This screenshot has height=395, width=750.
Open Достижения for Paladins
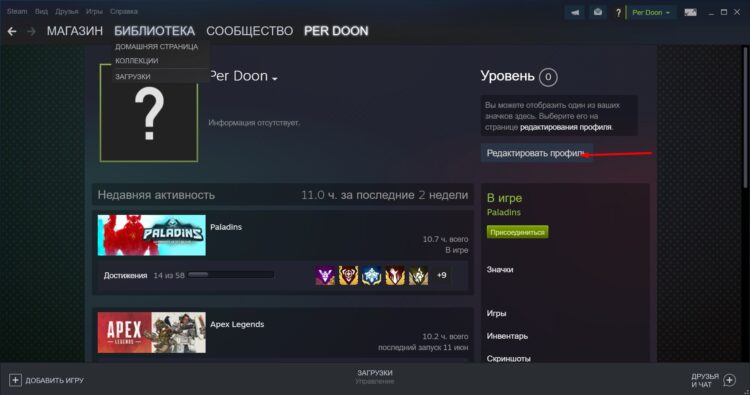pos(125,275)
